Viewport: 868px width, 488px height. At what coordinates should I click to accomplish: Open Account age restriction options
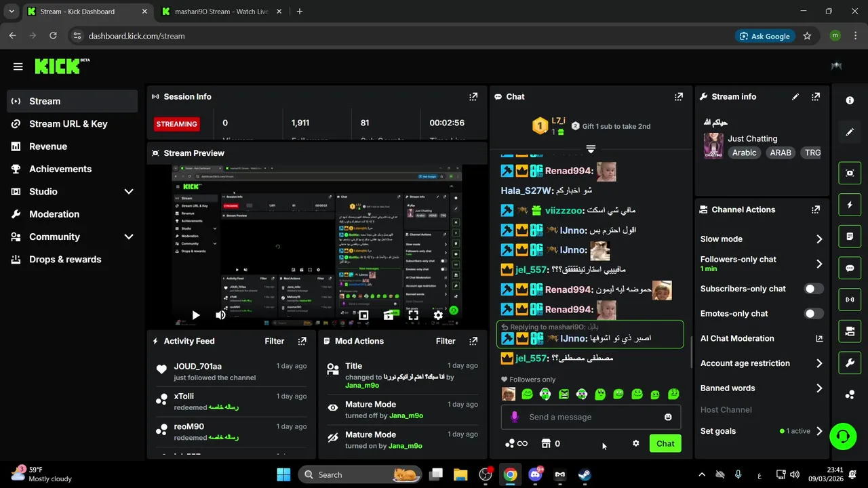819,363
